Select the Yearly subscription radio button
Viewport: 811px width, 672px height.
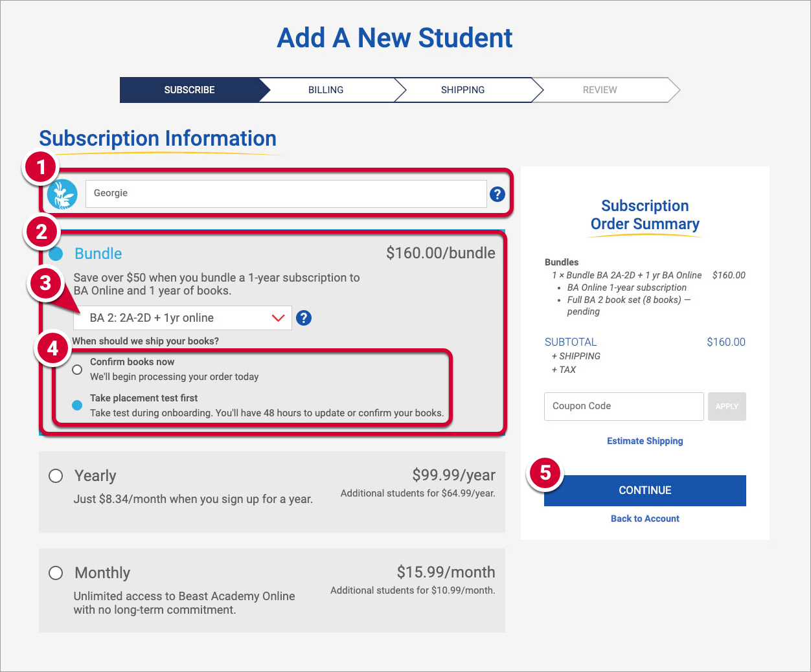(56, 476)
